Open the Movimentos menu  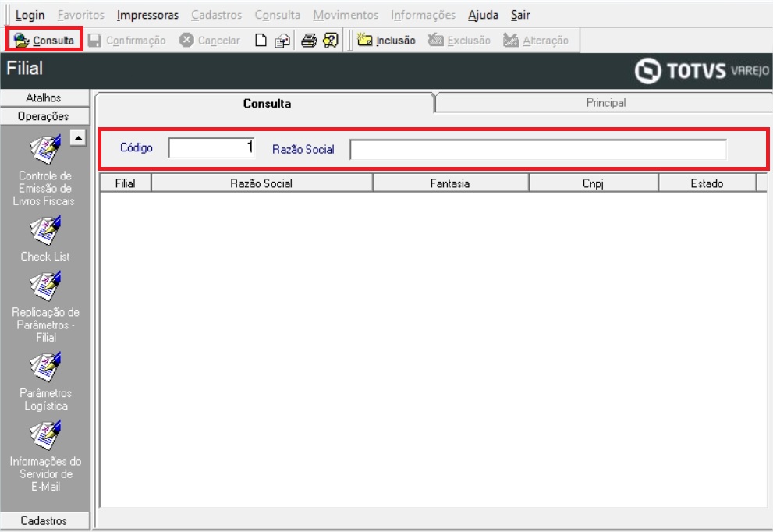click(346, 16)
